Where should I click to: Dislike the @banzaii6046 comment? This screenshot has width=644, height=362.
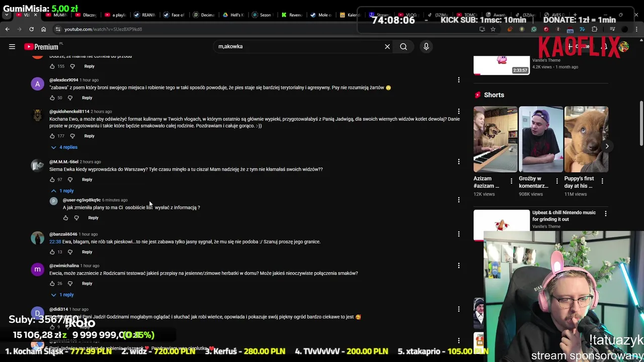tap(70, 252)
